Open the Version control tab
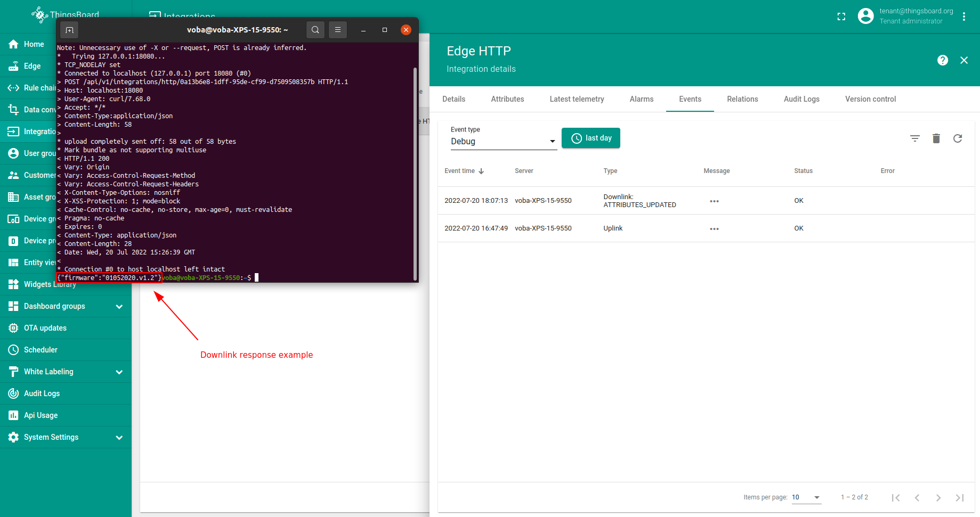 tap(870, 99)
